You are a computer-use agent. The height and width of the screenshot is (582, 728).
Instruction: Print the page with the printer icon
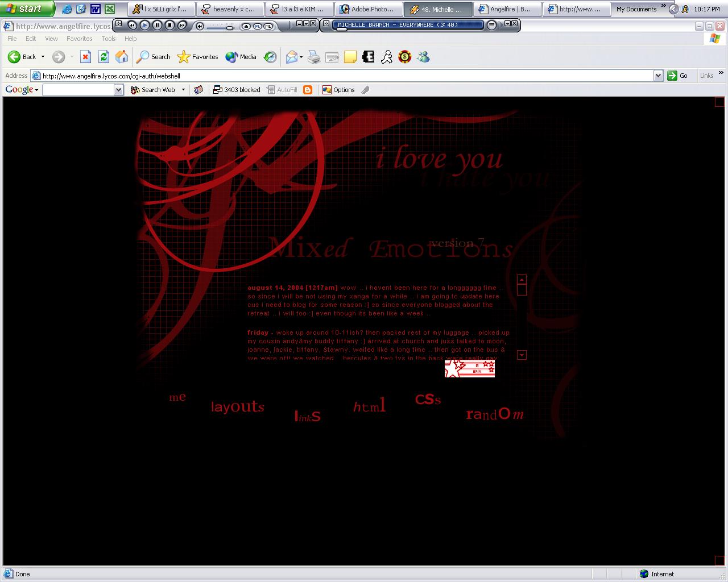(x=314, y=57)
